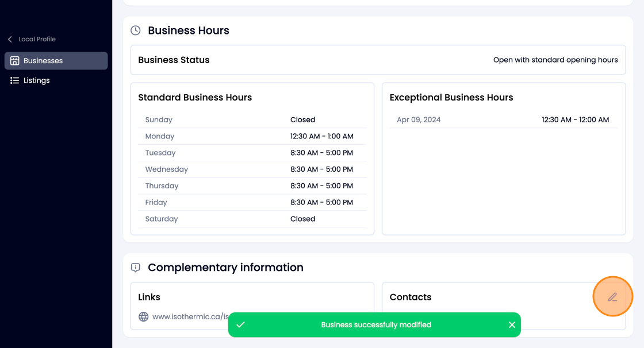Click the pencil edit icon for Complementary information
This screenshot has height=348, width=644.
coord(613,297)
